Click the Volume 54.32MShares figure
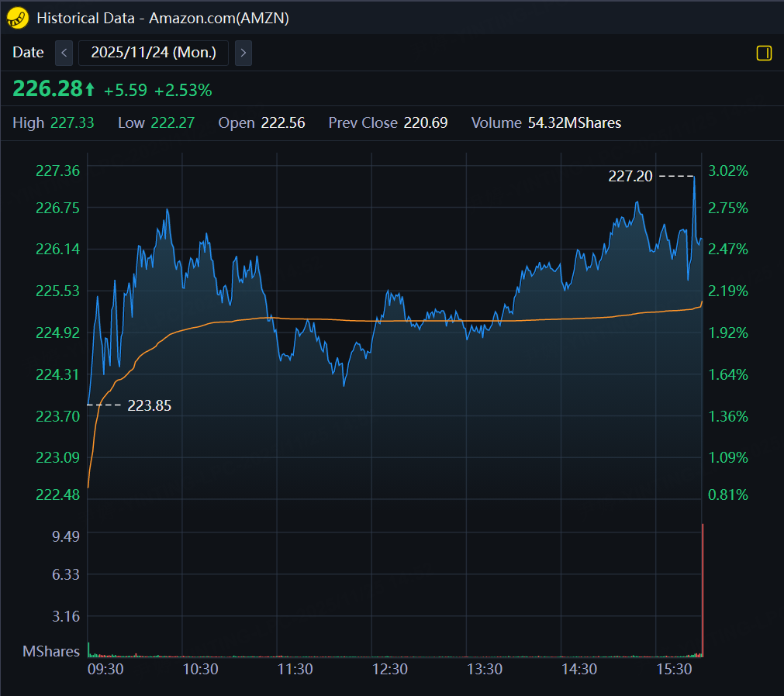This screenshot has width=784, height=696. click(574, 122)
